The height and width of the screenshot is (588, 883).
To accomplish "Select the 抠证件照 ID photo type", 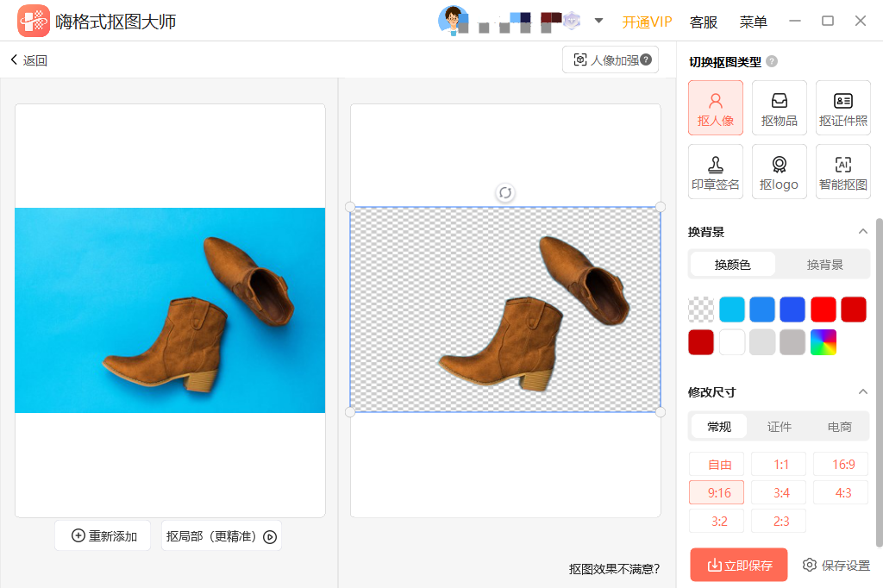I will click(842, 108).
